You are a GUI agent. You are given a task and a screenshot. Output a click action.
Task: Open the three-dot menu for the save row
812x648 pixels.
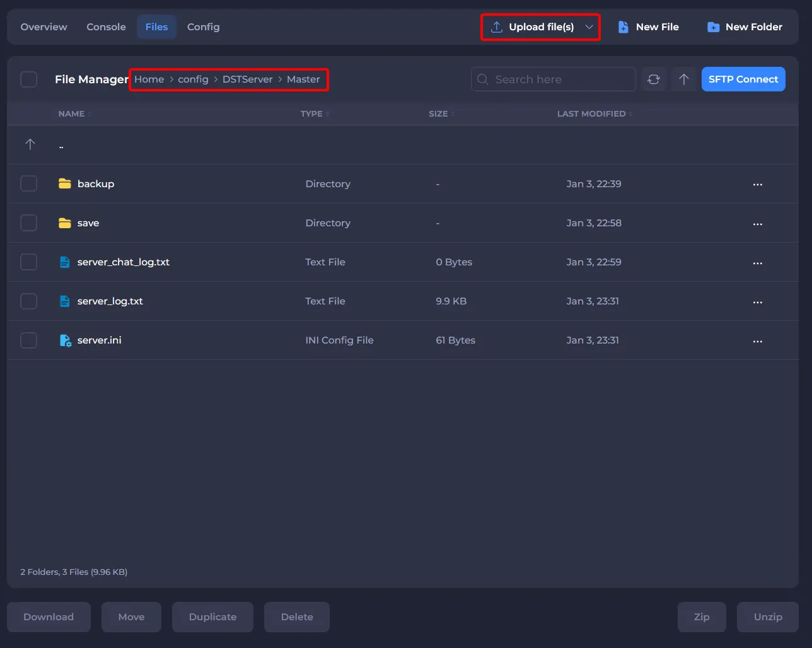pyautogui.click(x=758, y=224)
